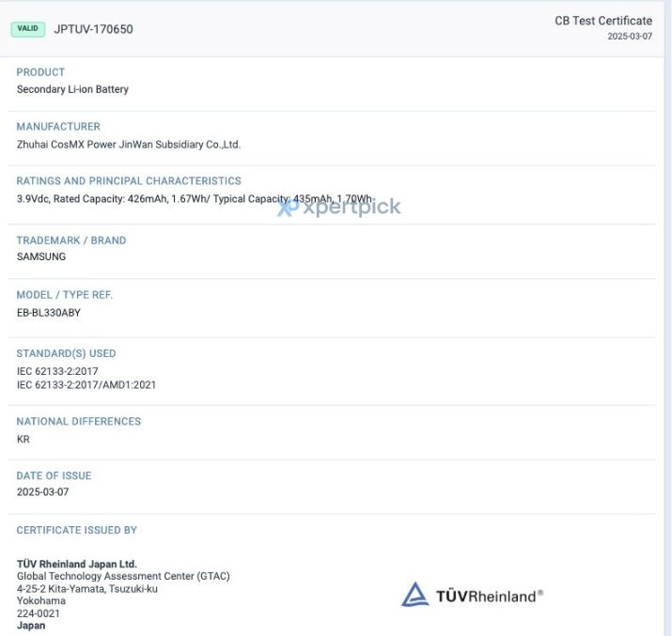672x636 pixels.
Task: Click the PRODUCT section heading
Action: 40,72
